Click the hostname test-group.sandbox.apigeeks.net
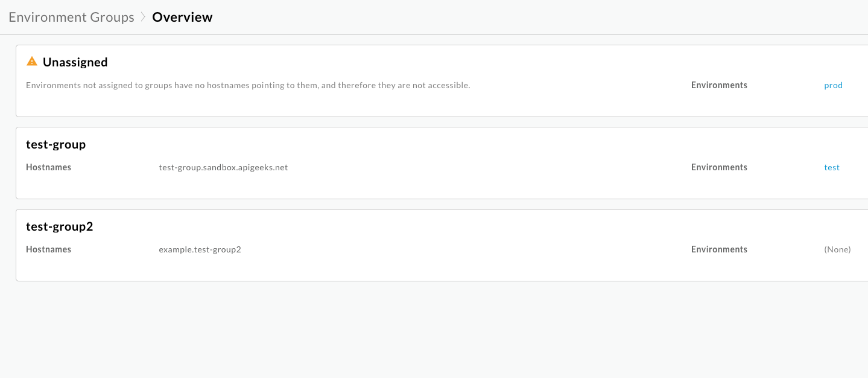Screen dimensions: 868x378 223,167
